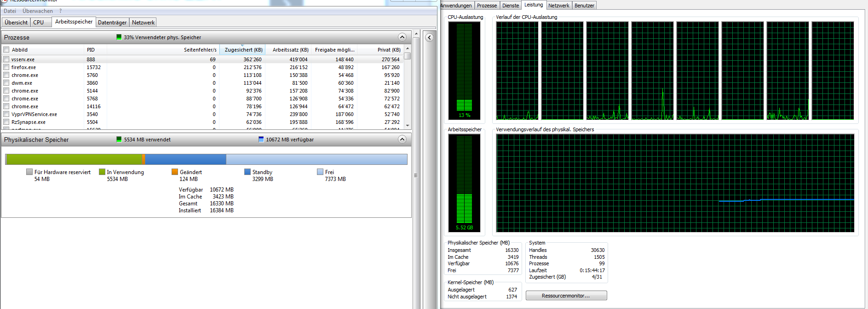Click the main pane scroll up arrow
Screen dimensions: 868x309
tap(416, 34)
